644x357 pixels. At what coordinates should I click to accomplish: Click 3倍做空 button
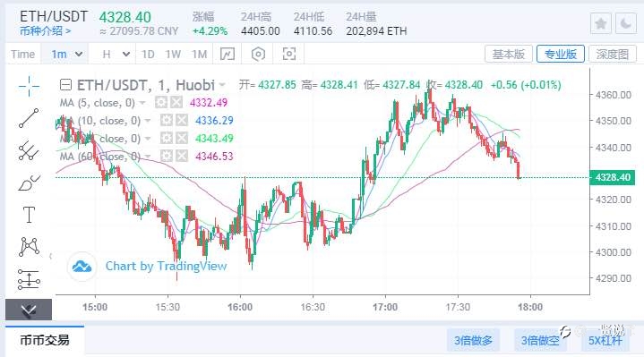click(x=540, y=340)
